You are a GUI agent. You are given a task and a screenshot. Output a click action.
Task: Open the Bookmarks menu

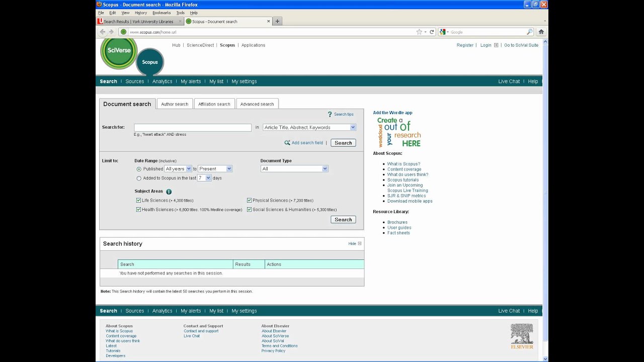(162, 13)
